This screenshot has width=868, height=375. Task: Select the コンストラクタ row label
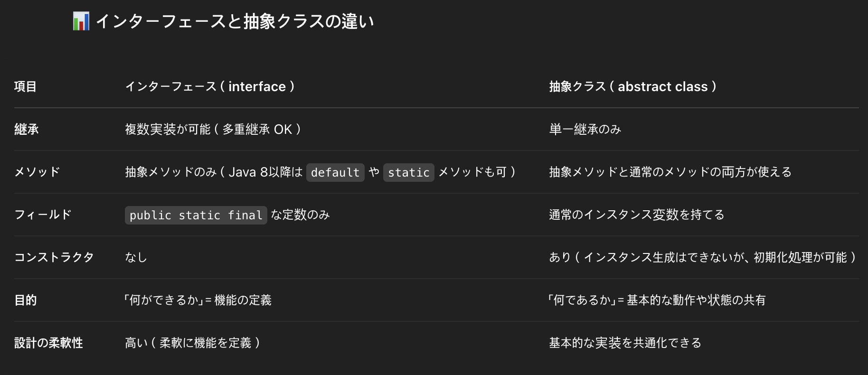point(54,257)
